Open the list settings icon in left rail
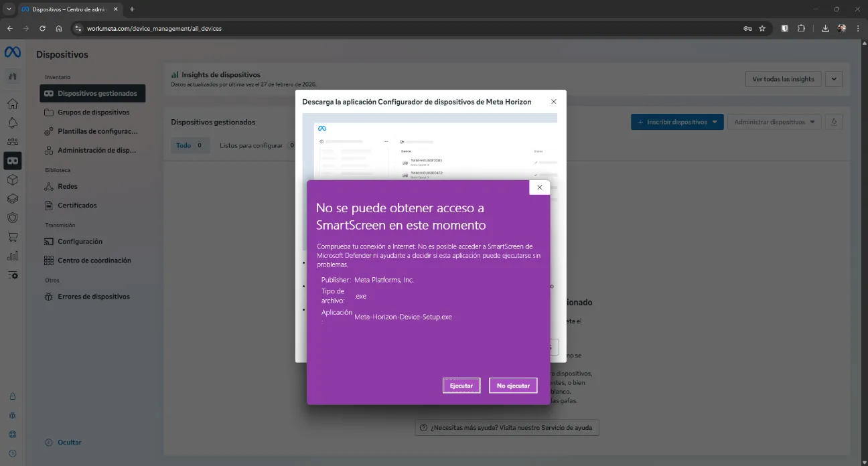The image size is (868, 466). 12,275
